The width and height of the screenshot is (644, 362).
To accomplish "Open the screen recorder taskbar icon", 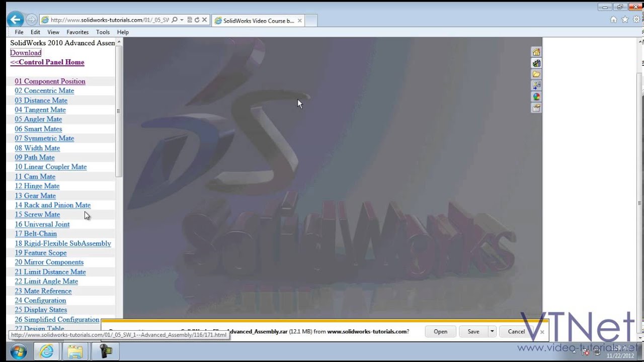I will coord(106,351).
